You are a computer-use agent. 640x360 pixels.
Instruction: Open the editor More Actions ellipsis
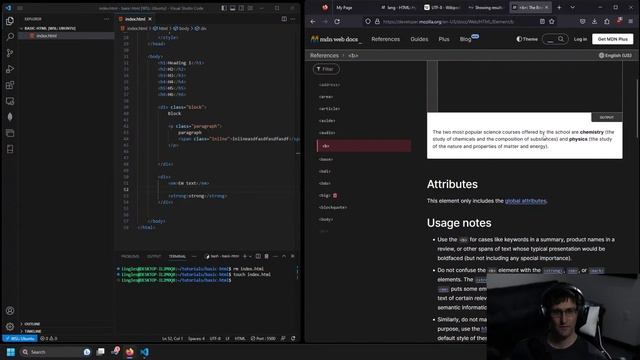[293, 19]
